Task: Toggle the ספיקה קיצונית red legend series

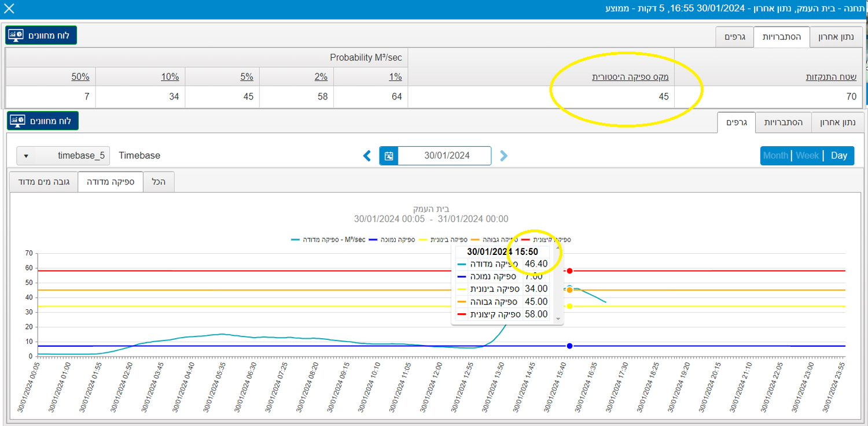Action: coord(546,239)
